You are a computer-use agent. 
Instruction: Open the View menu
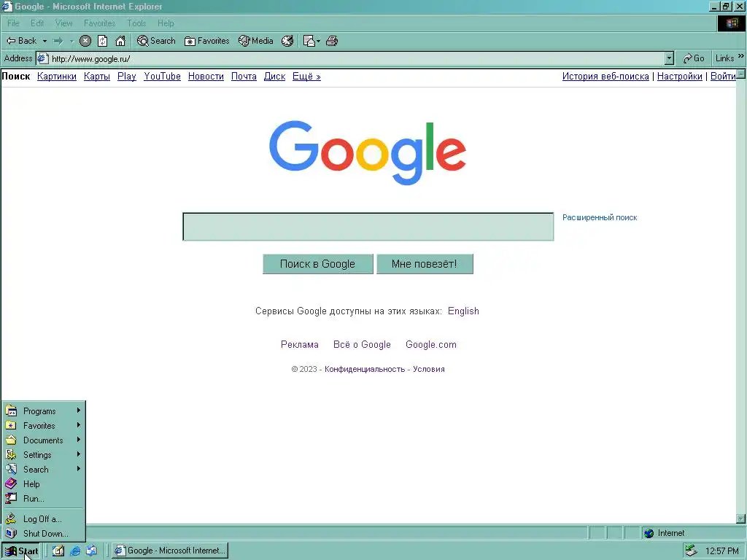pyautogui.click(x=64, y=23)
